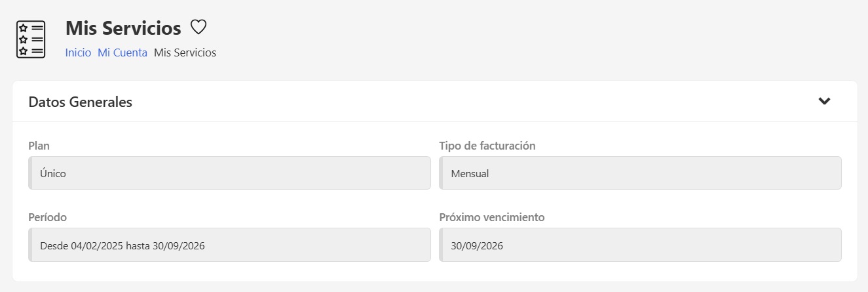Click the Mis Servicios breadcrumb text
868x292 pixels.
coord(185,52)
